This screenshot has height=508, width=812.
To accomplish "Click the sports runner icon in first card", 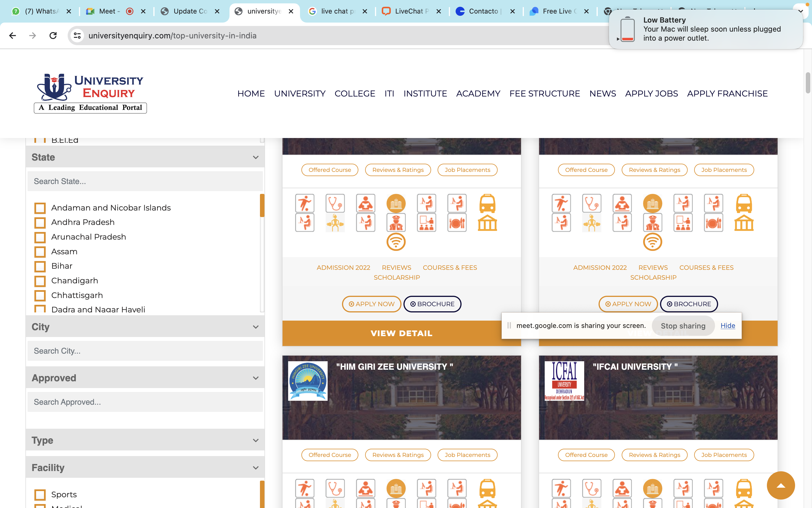I will (x=305, y=203).
